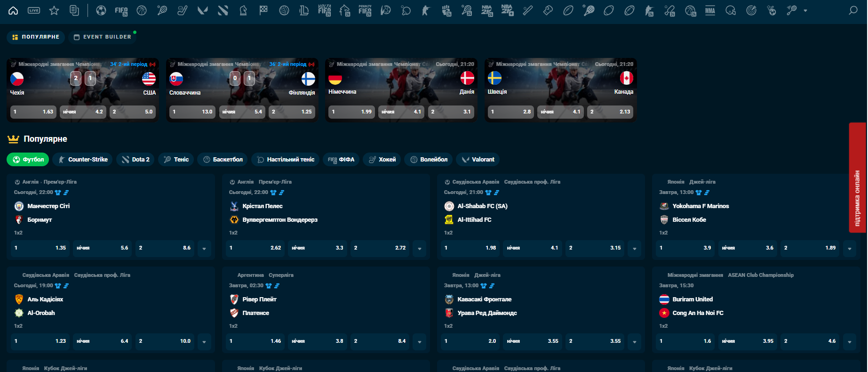Bet on нічия 5.4 Словаччина–Фінляндія
Viewport: 868px width, 372px height.
click(x=242, y=112)
